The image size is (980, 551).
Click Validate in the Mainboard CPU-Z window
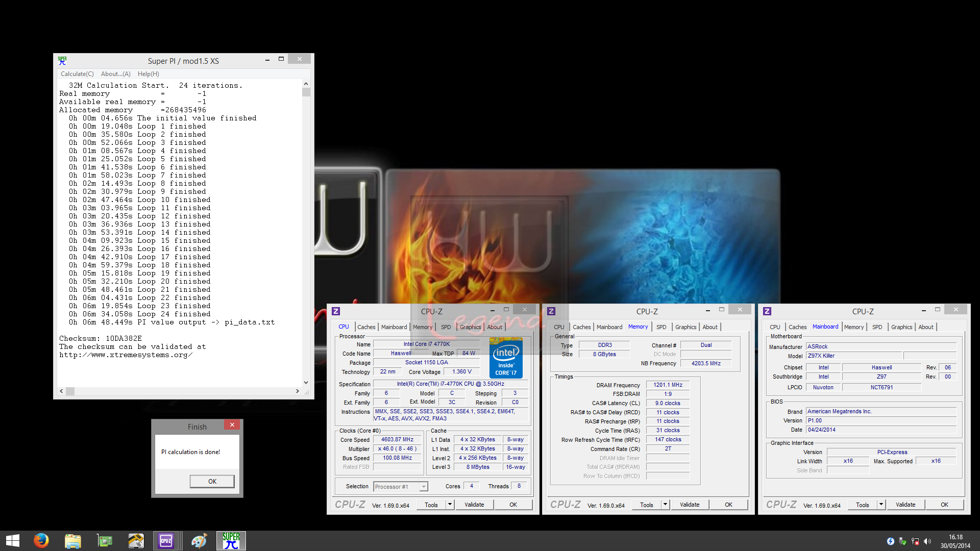click(x=905, y=505)
